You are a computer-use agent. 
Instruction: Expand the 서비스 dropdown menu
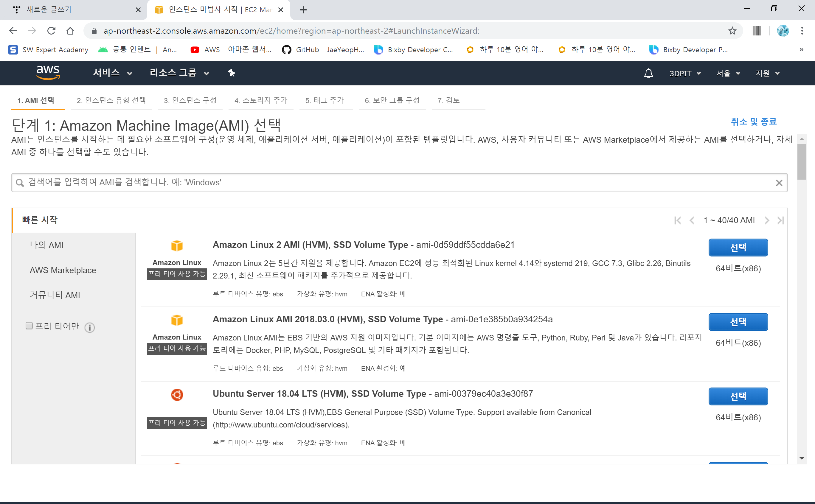[112, 73]
